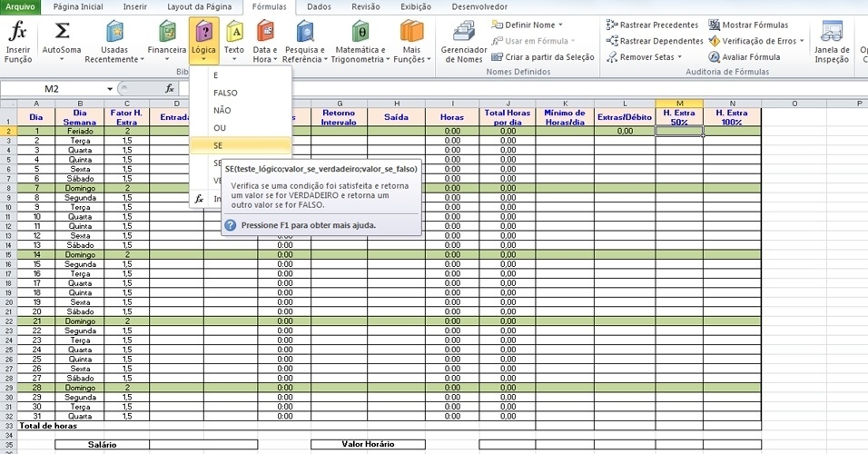Click the Mínimo de Horas/dia header
Viewport: 868px width, 454px height.
tap(565, 117)
